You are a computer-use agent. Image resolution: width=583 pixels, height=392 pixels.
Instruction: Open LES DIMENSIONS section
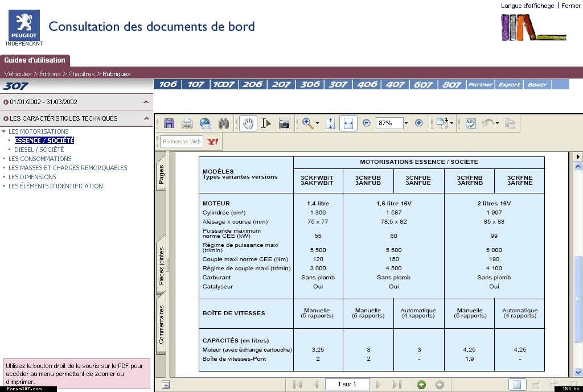32,177
